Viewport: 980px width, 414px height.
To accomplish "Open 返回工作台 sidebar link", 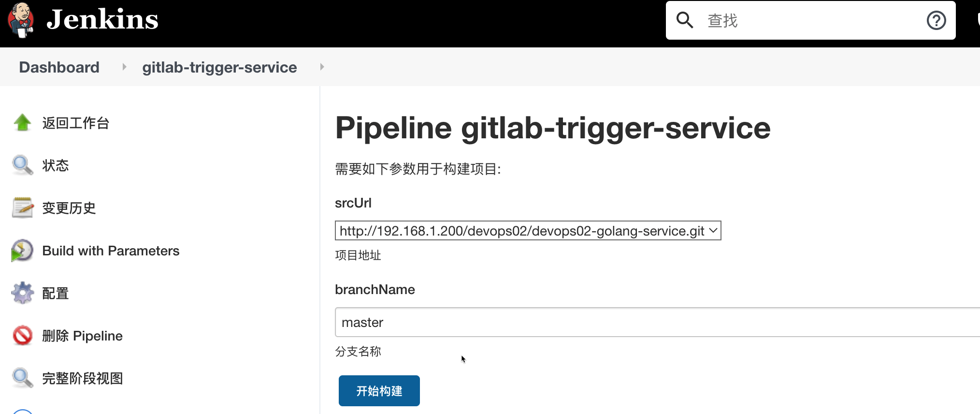I will click(76, 123).
